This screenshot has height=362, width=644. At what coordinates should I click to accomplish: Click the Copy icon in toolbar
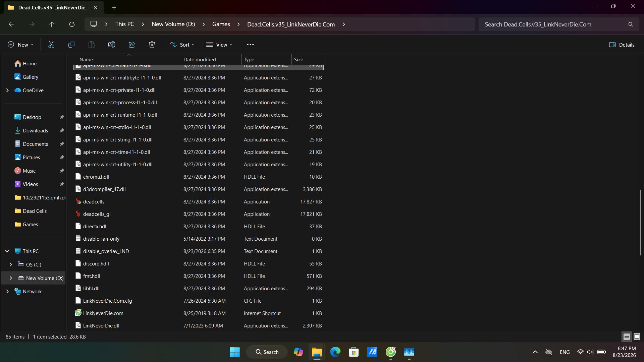[71, 45]
